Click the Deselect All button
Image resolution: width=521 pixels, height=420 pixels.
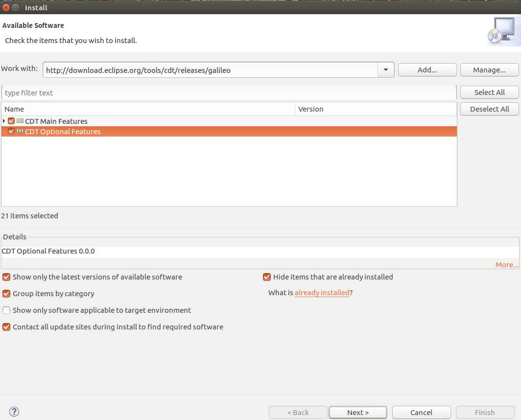[x=490, y=109]
